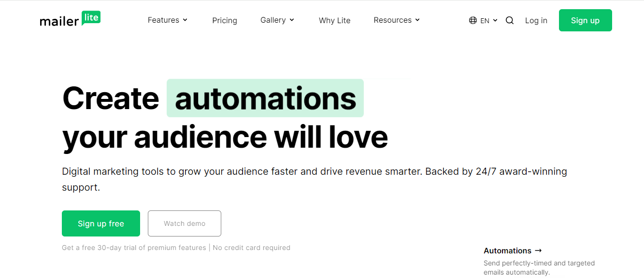Click the Watch demo button

coord(184,223)
